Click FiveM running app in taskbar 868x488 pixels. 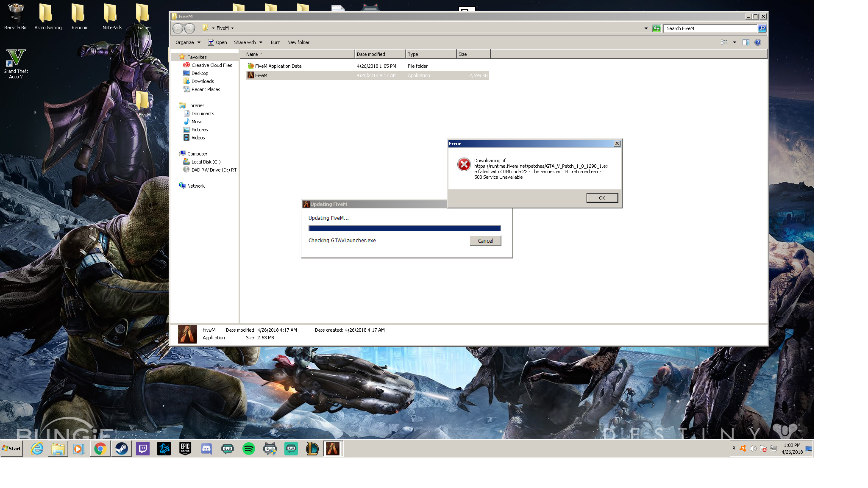tap(333, 449)
